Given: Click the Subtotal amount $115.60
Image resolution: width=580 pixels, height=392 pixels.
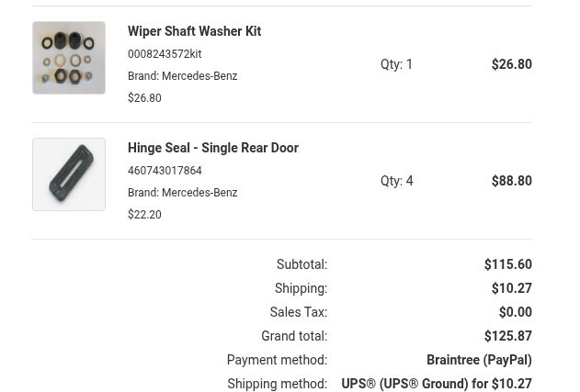Looking at the screenshot, I should click(507, 264).
